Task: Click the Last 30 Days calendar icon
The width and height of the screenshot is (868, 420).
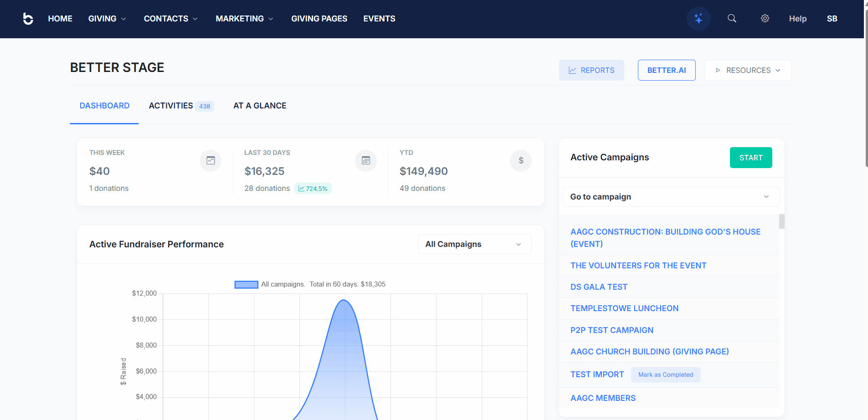Action: click(366, 160)
